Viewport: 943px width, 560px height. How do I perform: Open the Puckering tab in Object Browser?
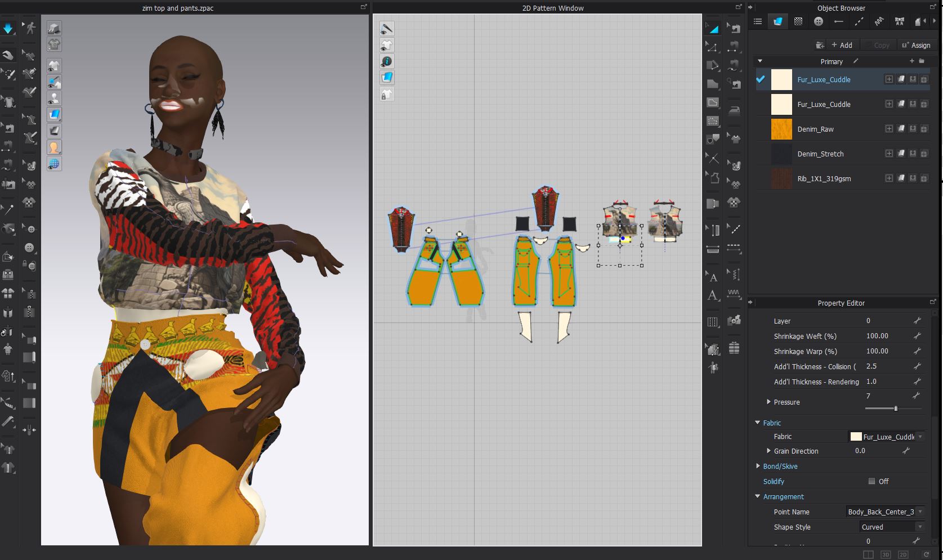[879, 21]
